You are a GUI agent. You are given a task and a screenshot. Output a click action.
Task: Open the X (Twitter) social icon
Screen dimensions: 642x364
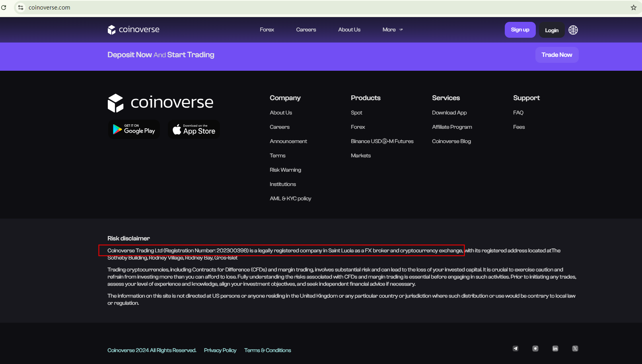[575, 349]
